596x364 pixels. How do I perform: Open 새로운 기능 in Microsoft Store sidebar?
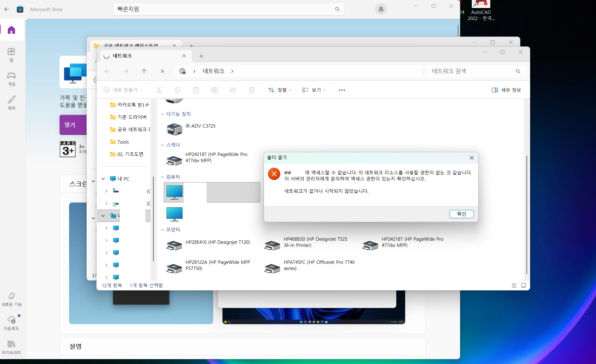(x=11, y=299)
